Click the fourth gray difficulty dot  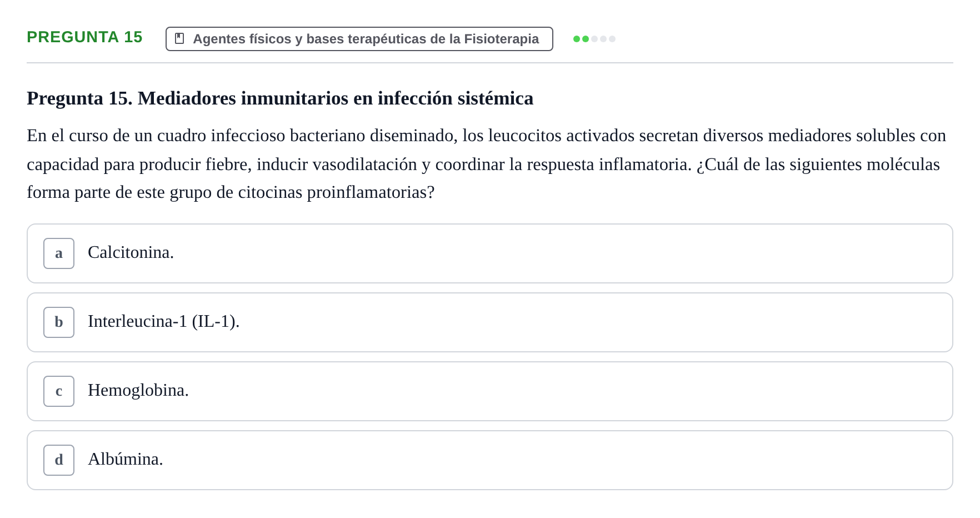[603, 39]
